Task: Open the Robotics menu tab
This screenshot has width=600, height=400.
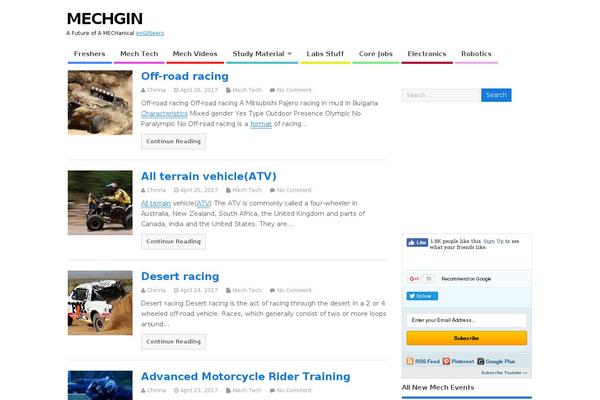Action: pos(476,54)
